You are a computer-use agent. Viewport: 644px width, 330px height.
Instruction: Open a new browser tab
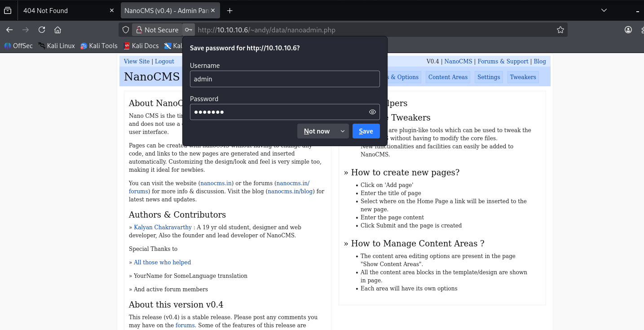tap(229, 10)
